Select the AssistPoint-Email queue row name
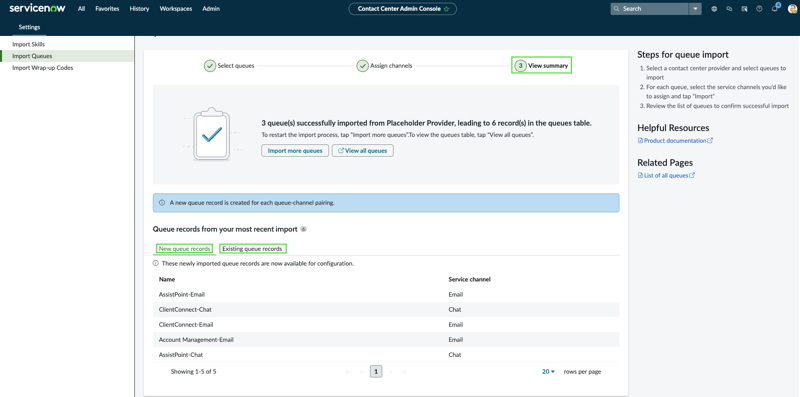 pos(182,294)
